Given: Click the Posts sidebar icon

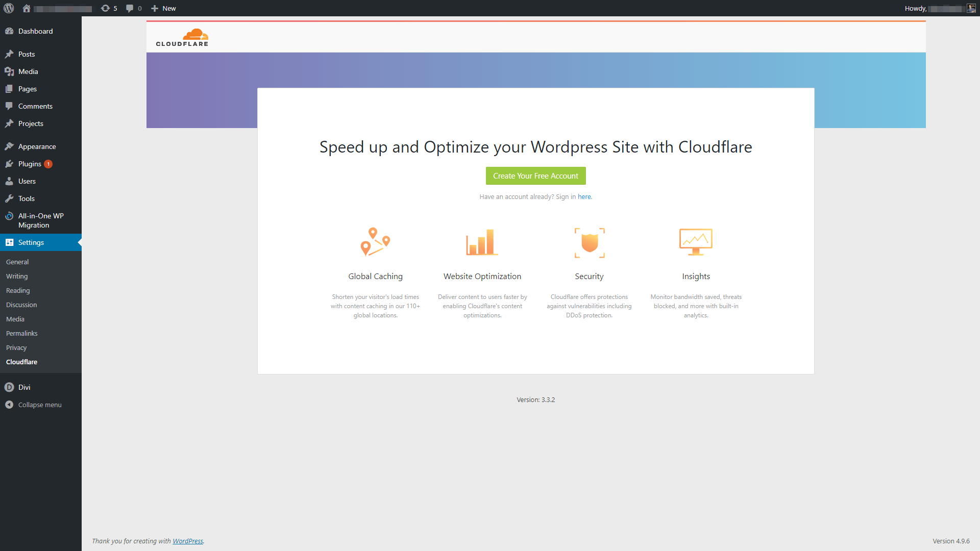Looking at the screenshot, I should 9,54.
